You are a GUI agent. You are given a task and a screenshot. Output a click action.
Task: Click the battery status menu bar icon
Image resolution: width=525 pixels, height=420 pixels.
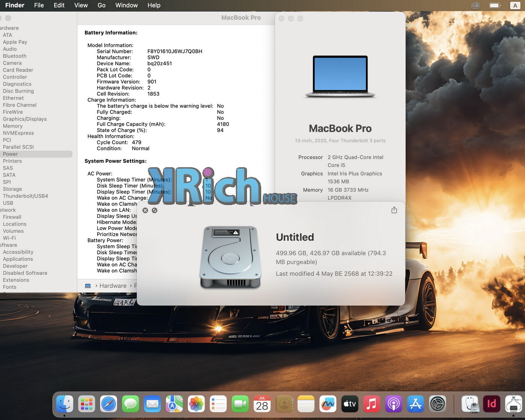[x=495, y=5]
